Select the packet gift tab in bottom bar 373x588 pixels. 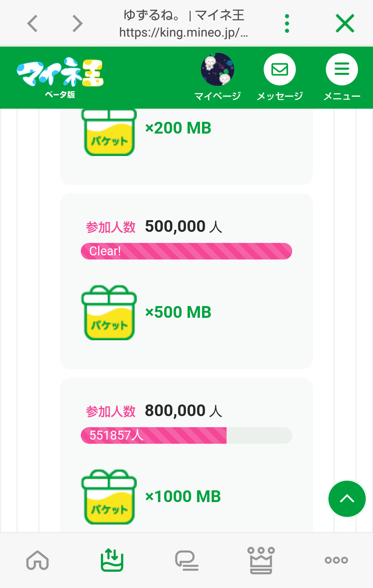[112, 560]
